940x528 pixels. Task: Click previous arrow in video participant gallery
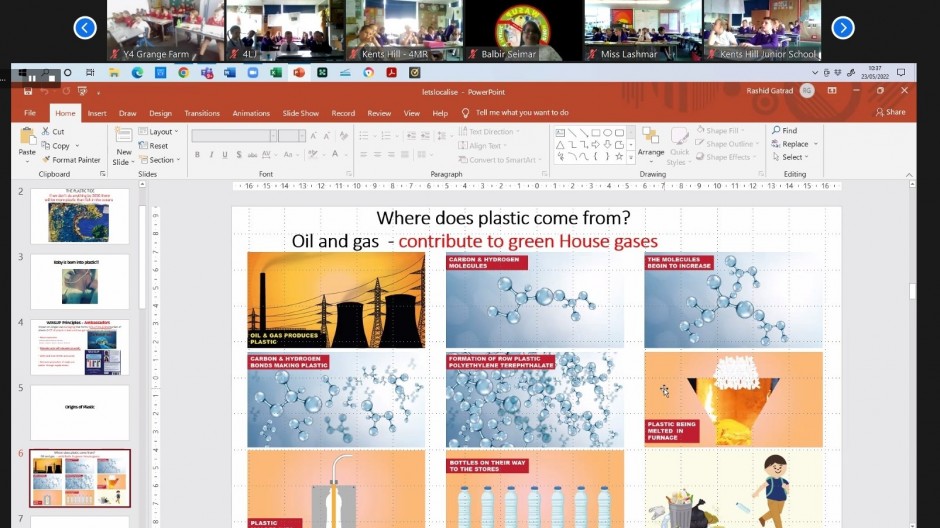point(85,28)
